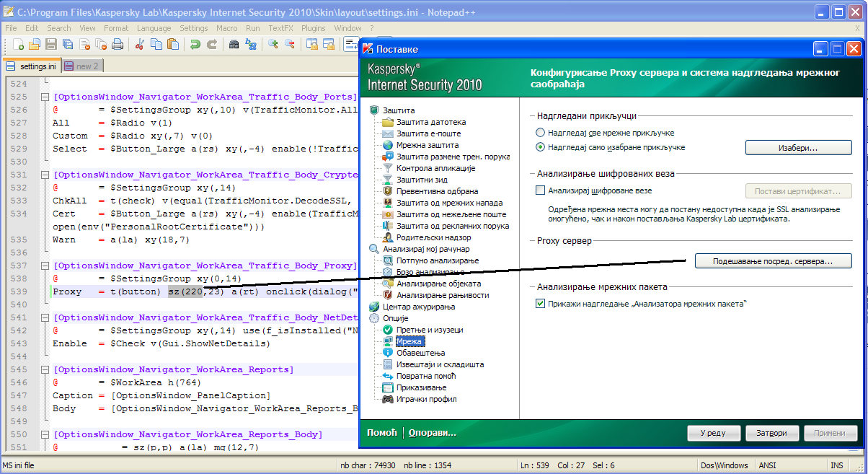The height and width of the screenshot is (474, 868).
Task: Click 'Подешавање посред. сервера...' button
Action: 773,261
